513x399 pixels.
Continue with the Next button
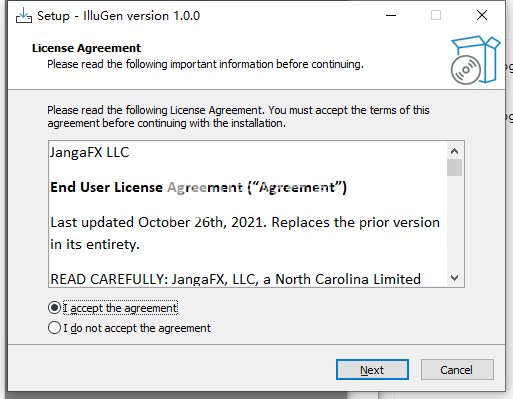372,370
